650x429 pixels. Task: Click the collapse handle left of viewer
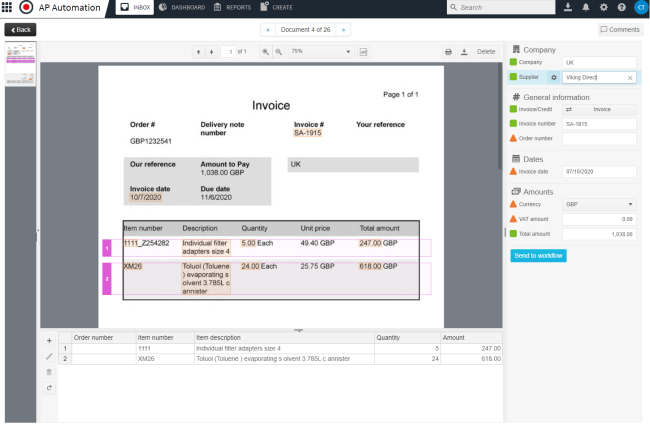38,230
